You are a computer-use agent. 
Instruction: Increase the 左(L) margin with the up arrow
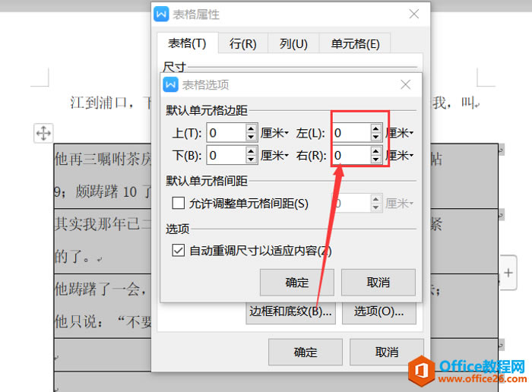tap(375, 128)
